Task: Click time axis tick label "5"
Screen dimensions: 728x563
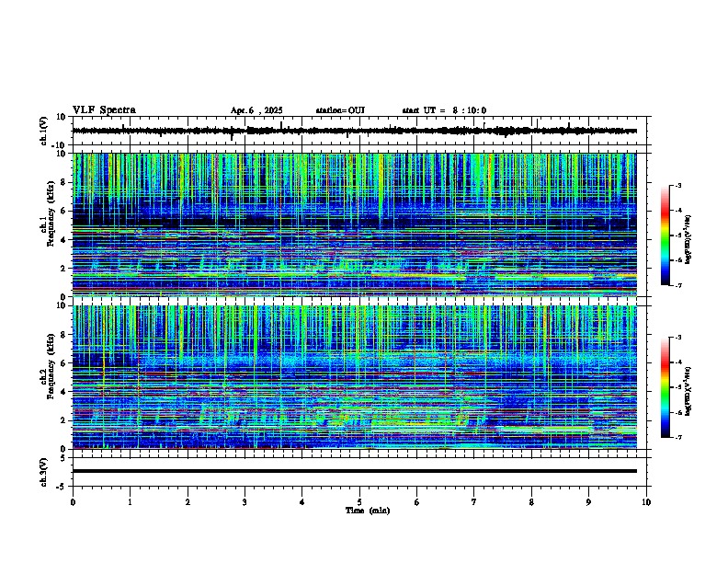Action: [x=359, y=502]
